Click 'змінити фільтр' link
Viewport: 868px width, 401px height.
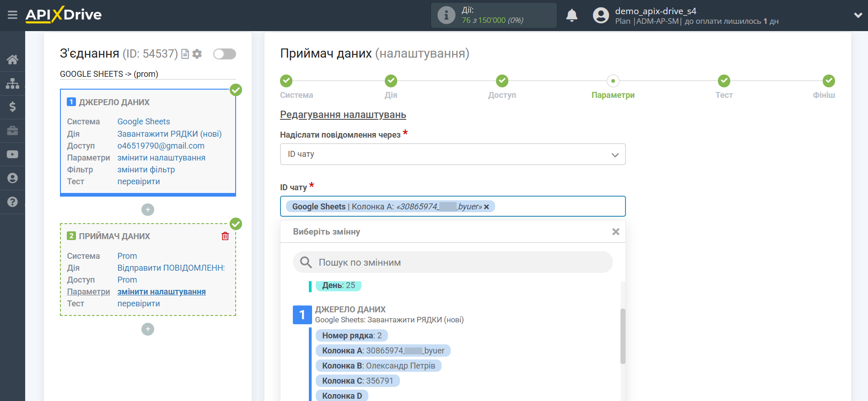[146, 170]
